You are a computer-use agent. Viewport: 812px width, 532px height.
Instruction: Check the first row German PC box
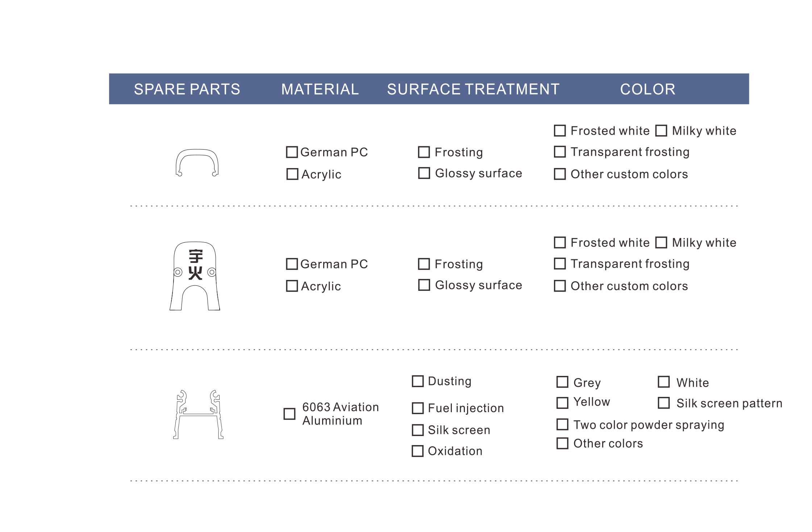(x=292, y=152)
